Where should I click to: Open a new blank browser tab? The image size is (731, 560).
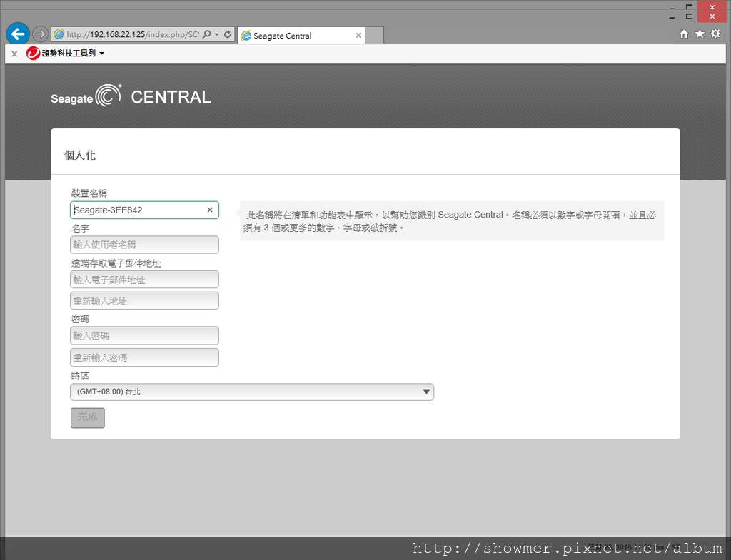(374, 36)
